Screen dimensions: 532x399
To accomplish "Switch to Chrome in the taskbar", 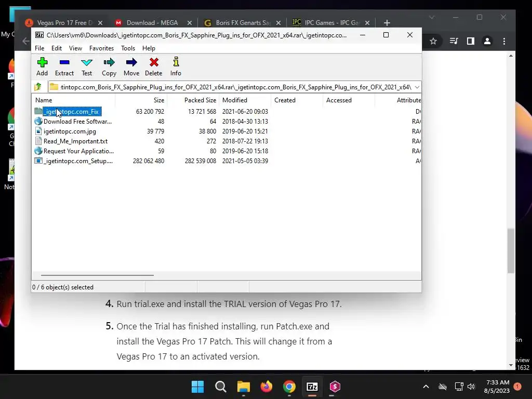I will [289, 387].
